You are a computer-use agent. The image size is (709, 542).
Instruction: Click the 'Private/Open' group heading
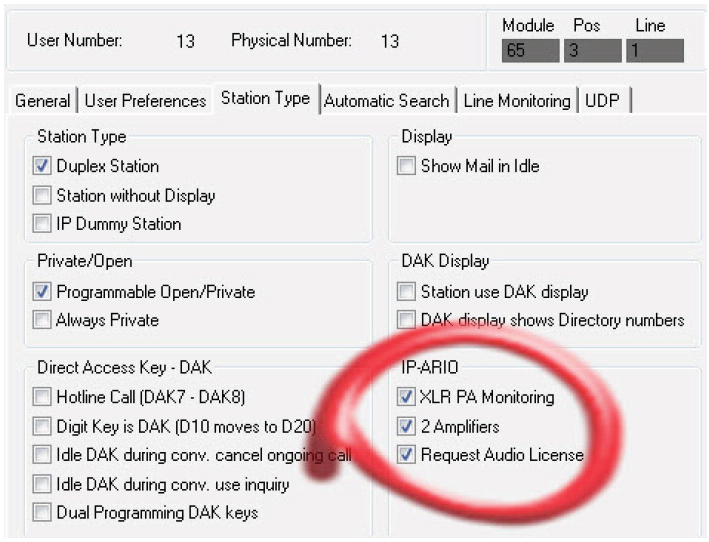pos(85,261)
